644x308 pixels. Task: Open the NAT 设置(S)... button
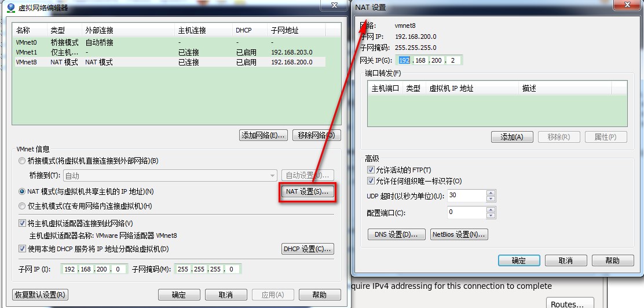(308, 191)
